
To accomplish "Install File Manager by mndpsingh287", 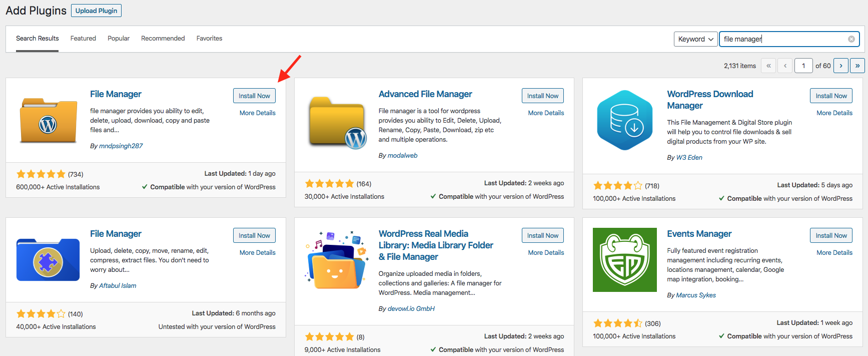I will (254, 96).
